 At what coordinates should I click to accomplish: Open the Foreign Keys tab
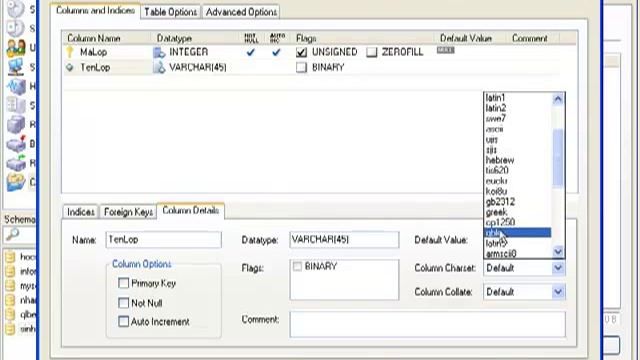tap(128, 212)
